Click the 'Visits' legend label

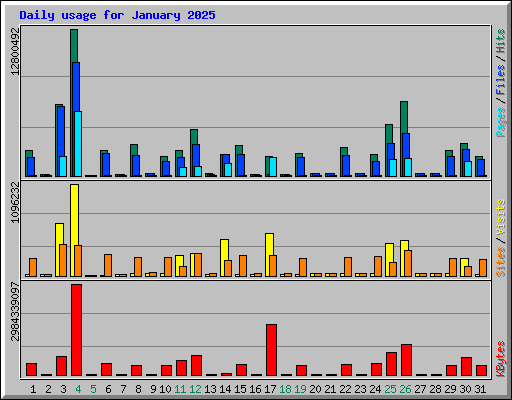(x=501, y=218)
